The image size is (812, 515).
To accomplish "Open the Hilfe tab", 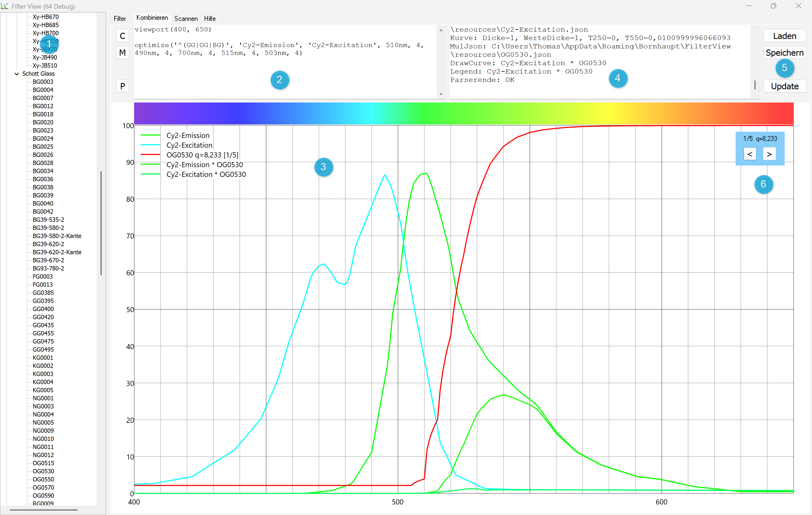I will pos(210,19).
